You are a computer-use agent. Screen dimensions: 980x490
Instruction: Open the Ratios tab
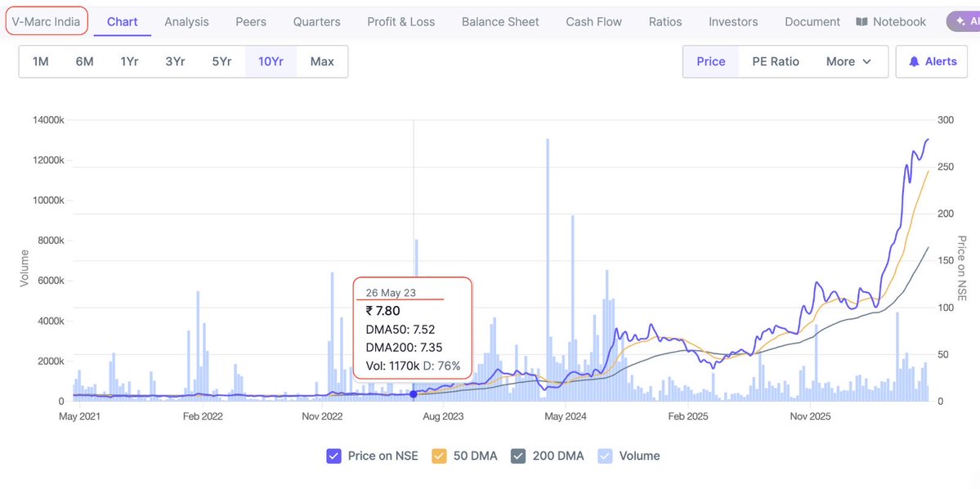[665, 22]
